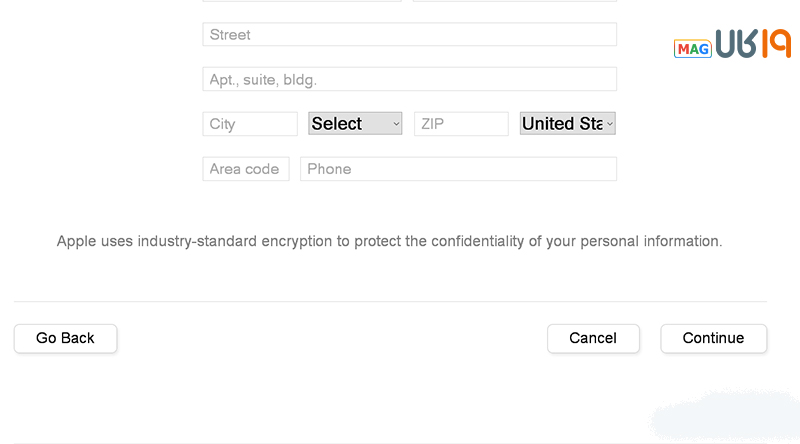Click the MAG logo badge
This screenshot has width=800, height=444.
pyautogui.click(x=691, y=48)
